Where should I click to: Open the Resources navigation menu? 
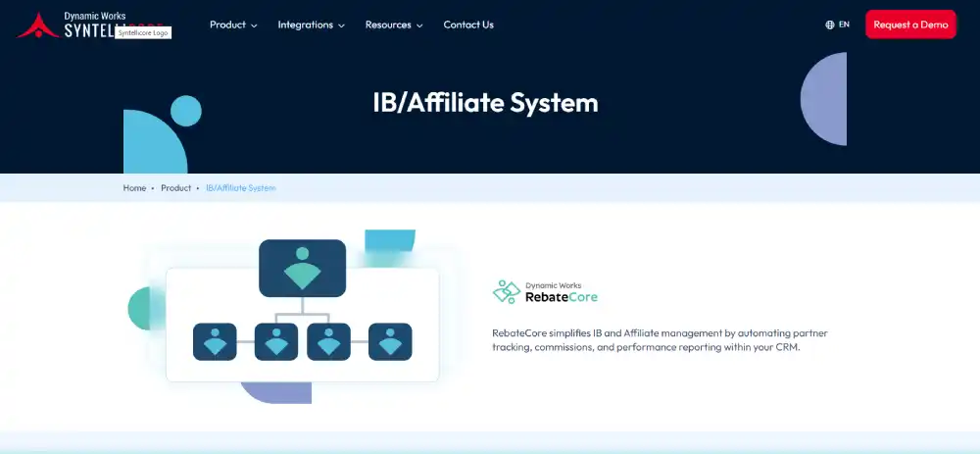(x=394, y=25)
